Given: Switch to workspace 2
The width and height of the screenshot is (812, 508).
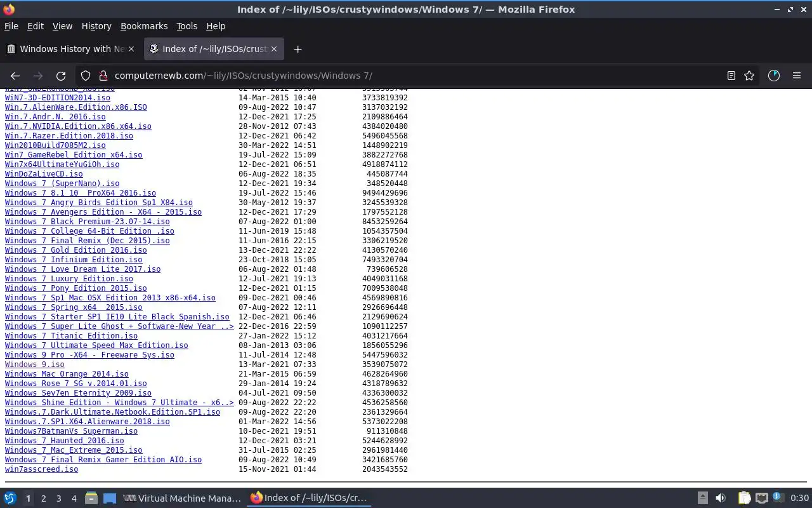Looking at the screenshot, I should click(43, 498).
